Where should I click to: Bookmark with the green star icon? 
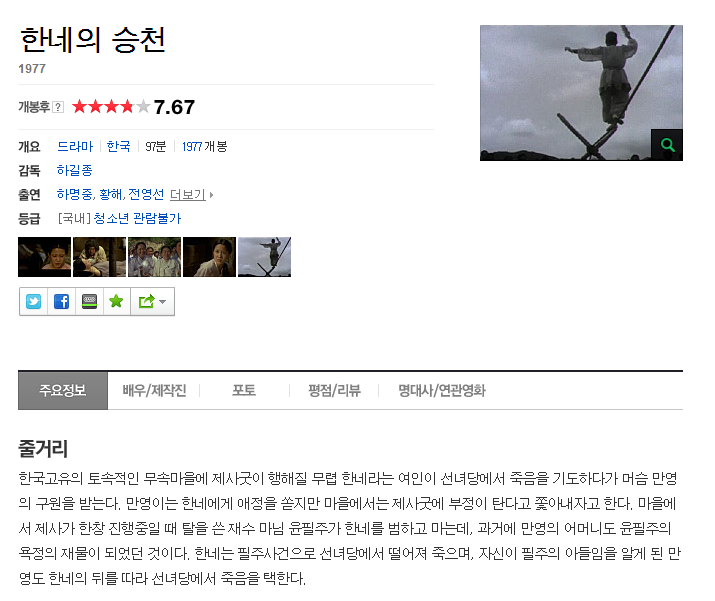point(117,301)
